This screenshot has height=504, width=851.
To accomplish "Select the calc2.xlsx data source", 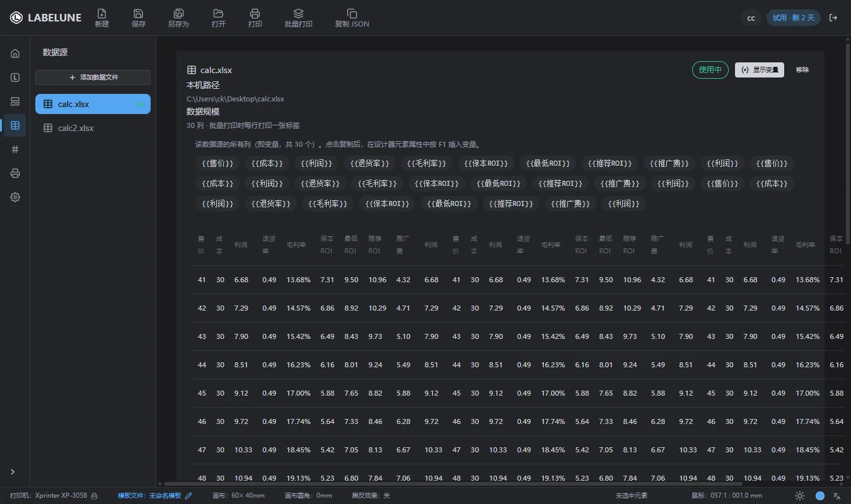I will point(93,128).
